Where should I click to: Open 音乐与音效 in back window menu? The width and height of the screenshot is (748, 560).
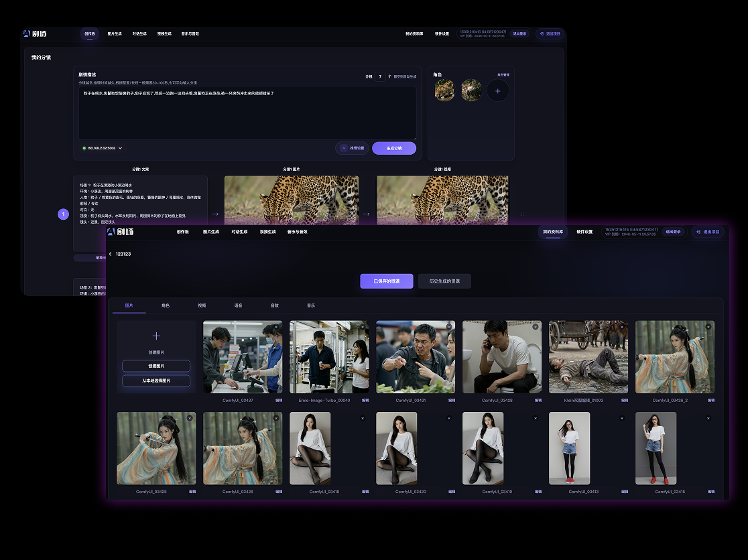coord(190,34)
